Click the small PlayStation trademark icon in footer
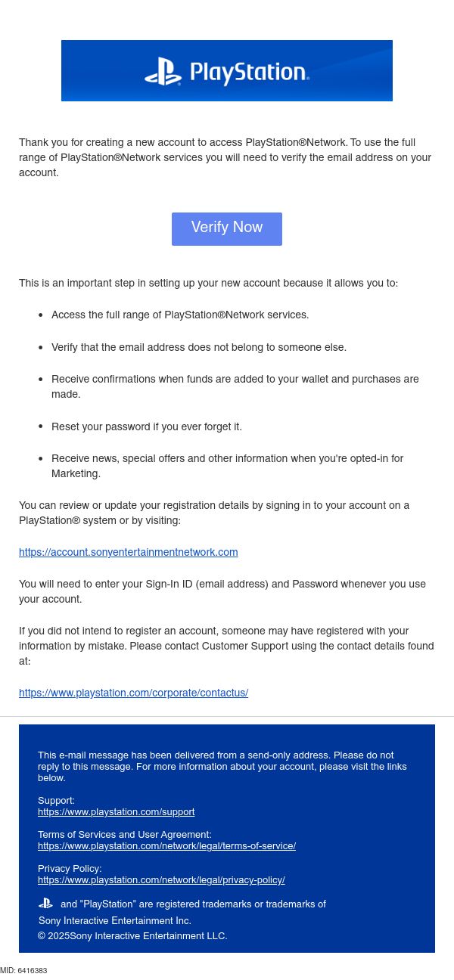This screenshot has width=454, height=980. [45, 903]
